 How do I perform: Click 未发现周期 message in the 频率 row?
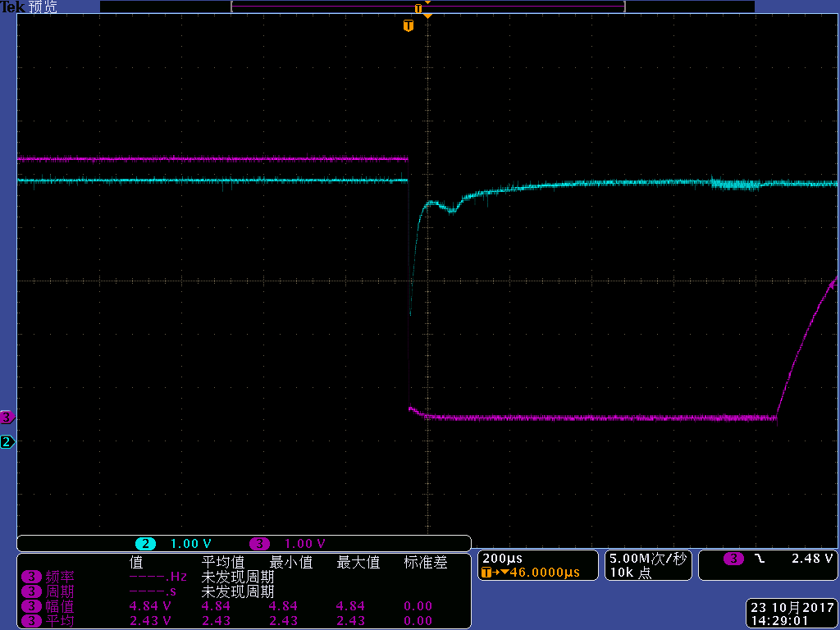coord(237,577)
